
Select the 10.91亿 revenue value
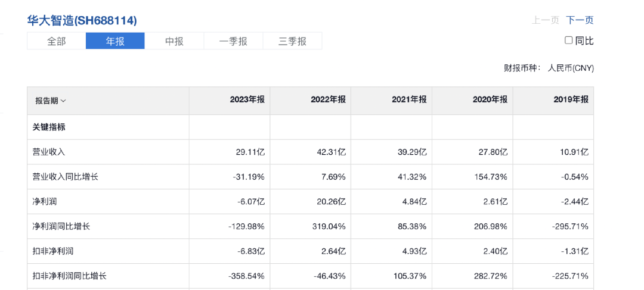pos(575,152)
